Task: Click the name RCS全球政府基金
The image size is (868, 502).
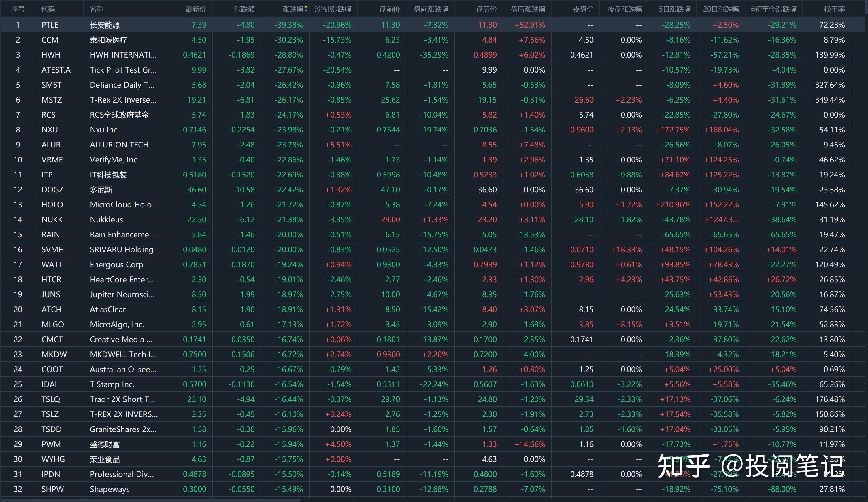Action: 119,115
